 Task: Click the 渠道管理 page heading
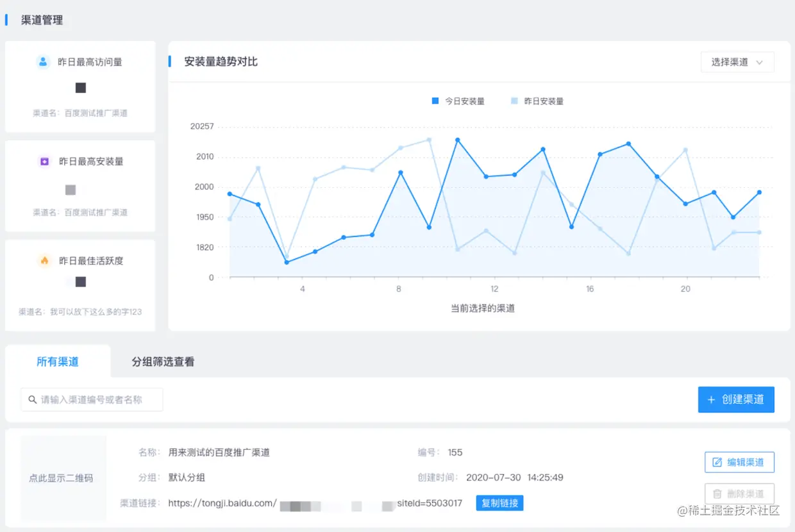click(42, 20)
